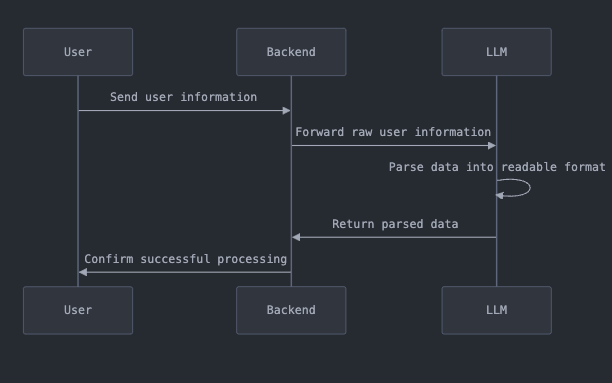Click arrowhead pointing into Backend from User
The image size is (612, 383).
coord(286,110)
